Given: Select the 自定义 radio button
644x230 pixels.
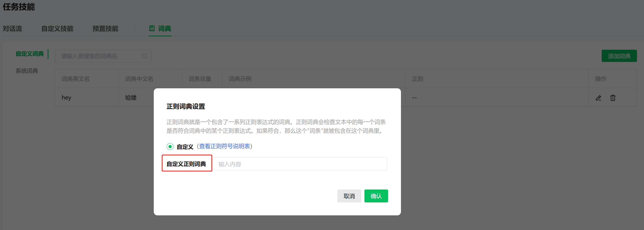Looking at the screenshot, I should tap(170, 146).
